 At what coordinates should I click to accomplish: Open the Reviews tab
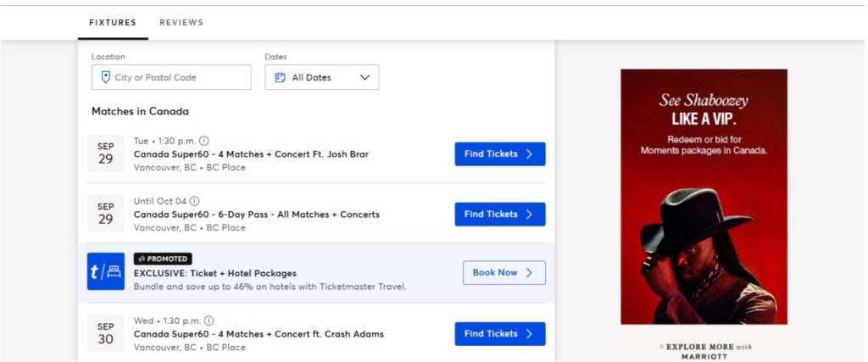point(181,23)
